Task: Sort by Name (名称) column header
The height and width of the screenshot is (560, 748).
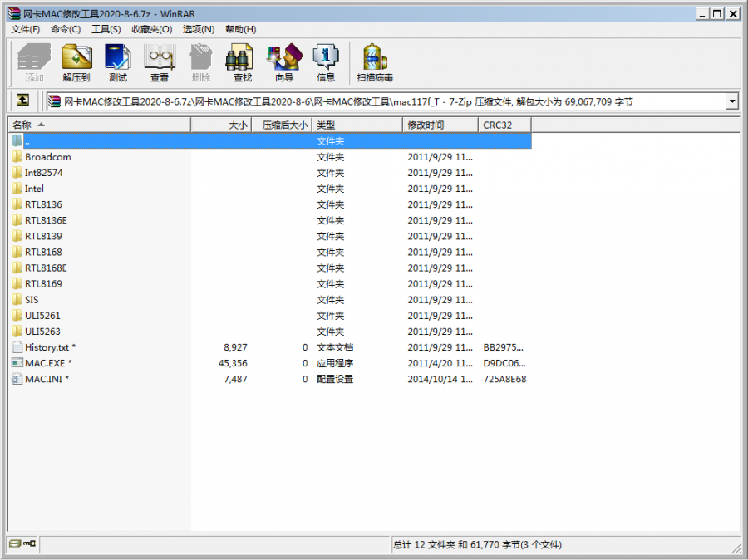Action: pyautogui.click(x=99, y=125)
